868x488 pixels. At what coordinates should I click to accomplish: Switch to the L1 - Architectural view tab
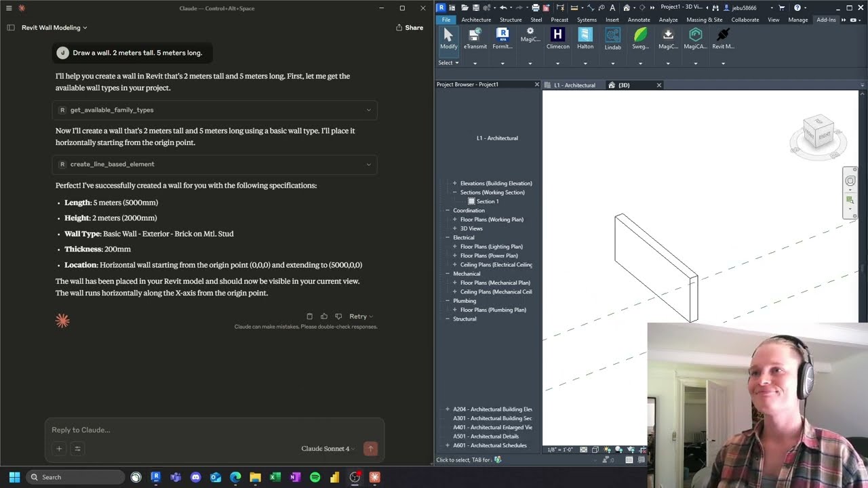click(x=574, y=85)
